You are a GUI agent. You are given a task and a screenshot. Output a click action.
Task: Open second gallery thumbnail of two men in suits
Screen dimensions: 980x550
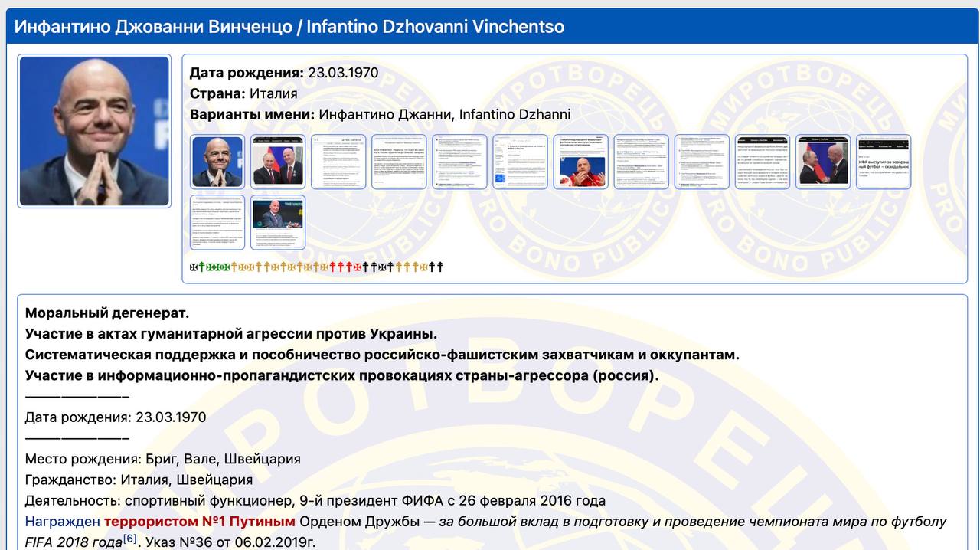278,162
